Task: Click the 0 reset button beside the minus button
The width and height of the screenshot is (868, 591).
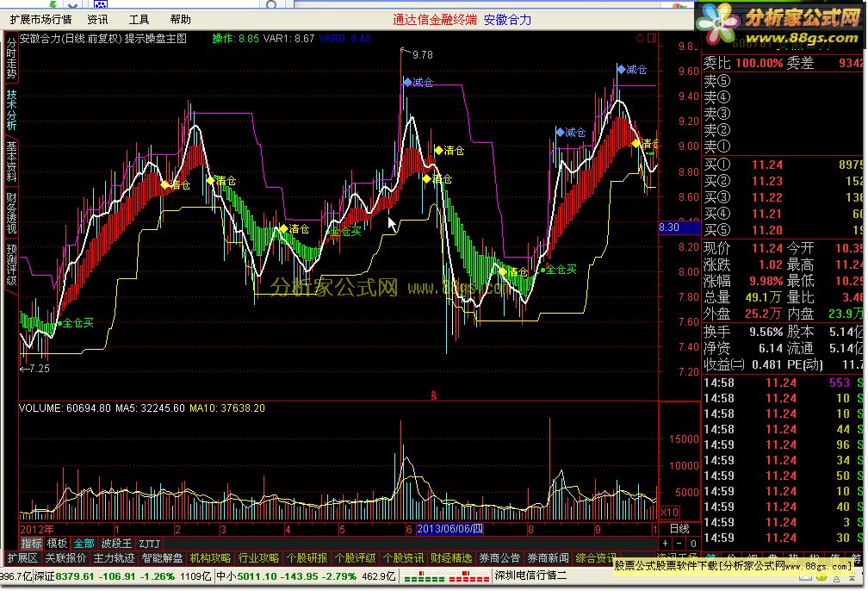Action: point(693,544)
